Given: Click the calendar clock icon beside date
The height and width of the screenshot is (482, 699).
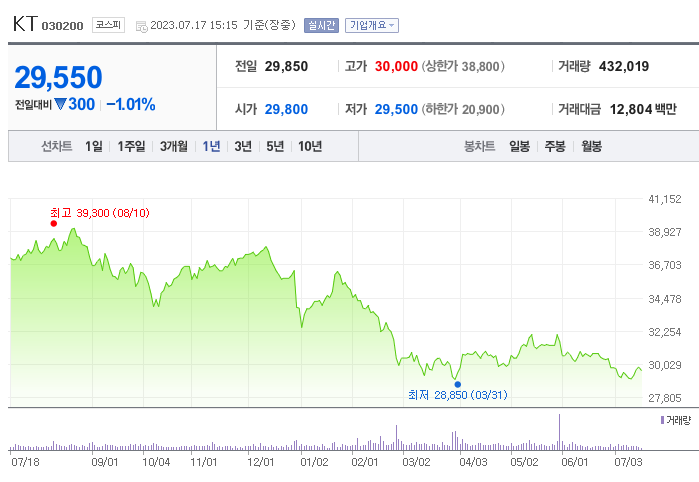Looking at the screenshot, I should (141, 27).
